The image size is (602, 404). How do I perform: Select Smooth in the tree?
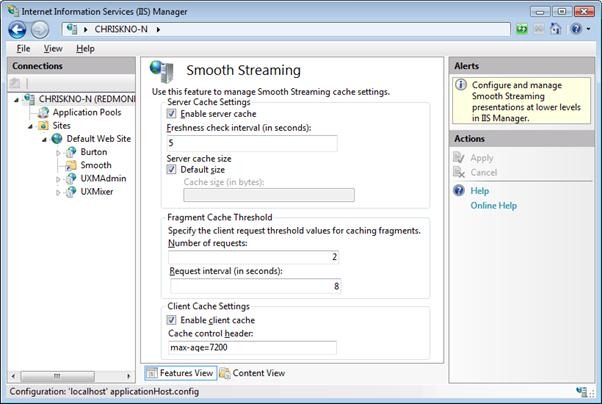96,165
